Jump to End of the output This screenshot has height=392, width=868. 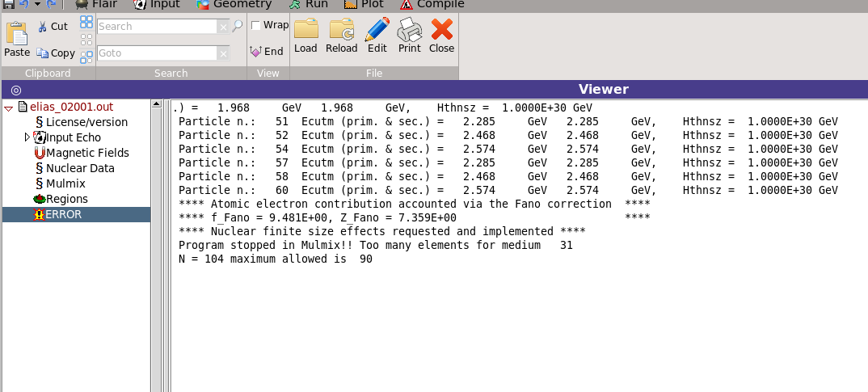coord(267,51)
